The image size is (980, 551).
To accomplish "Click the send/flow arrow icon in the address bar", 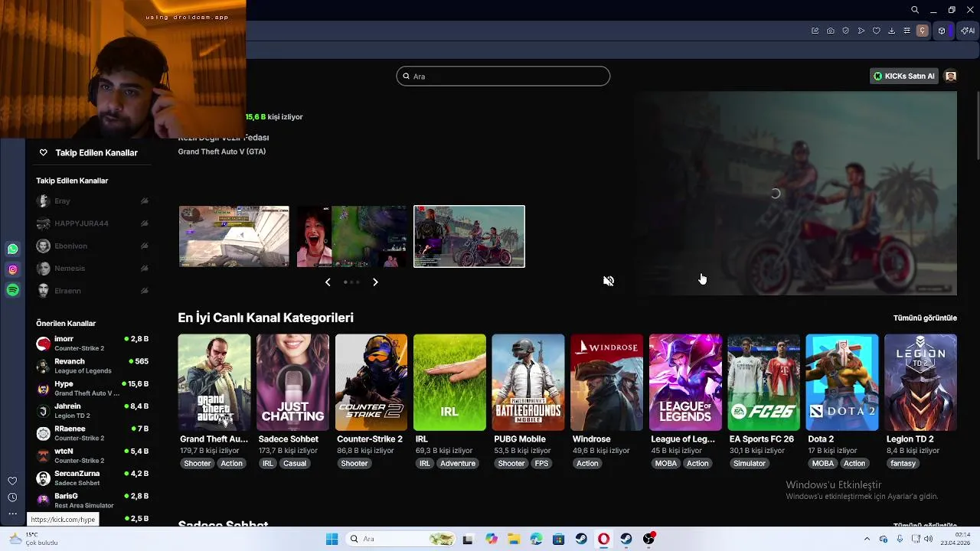I will pyautogui.click(x=861, y=31).
